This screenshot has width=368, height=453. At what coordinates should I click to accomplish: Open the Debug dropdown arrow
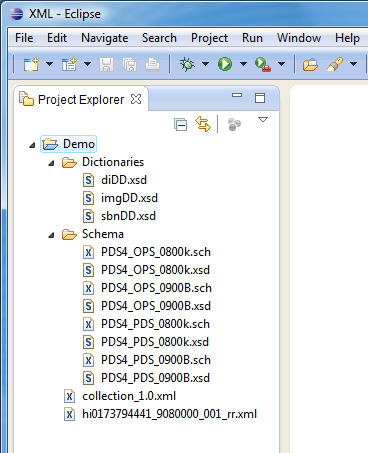coord(205,64)
